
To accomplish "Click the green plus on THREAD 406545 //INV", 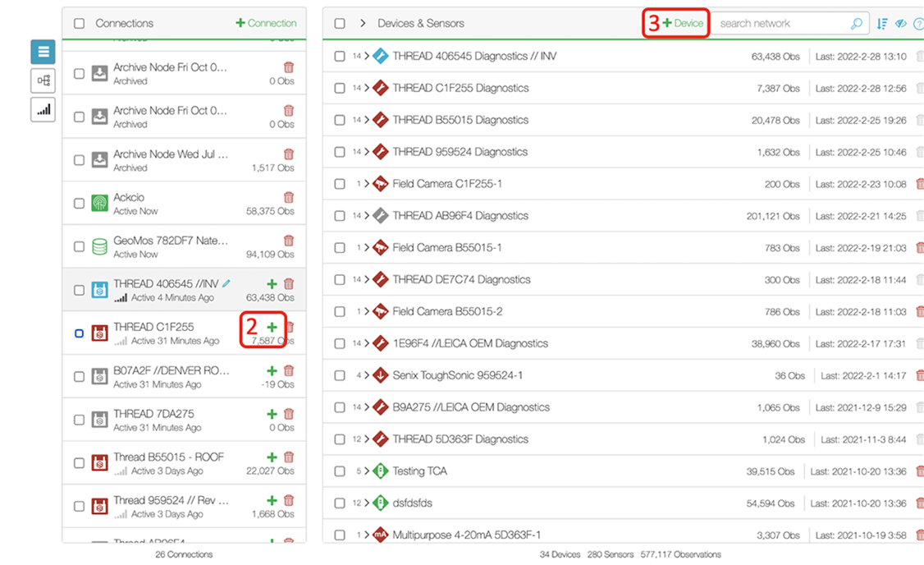I will (x=272, y=283).
